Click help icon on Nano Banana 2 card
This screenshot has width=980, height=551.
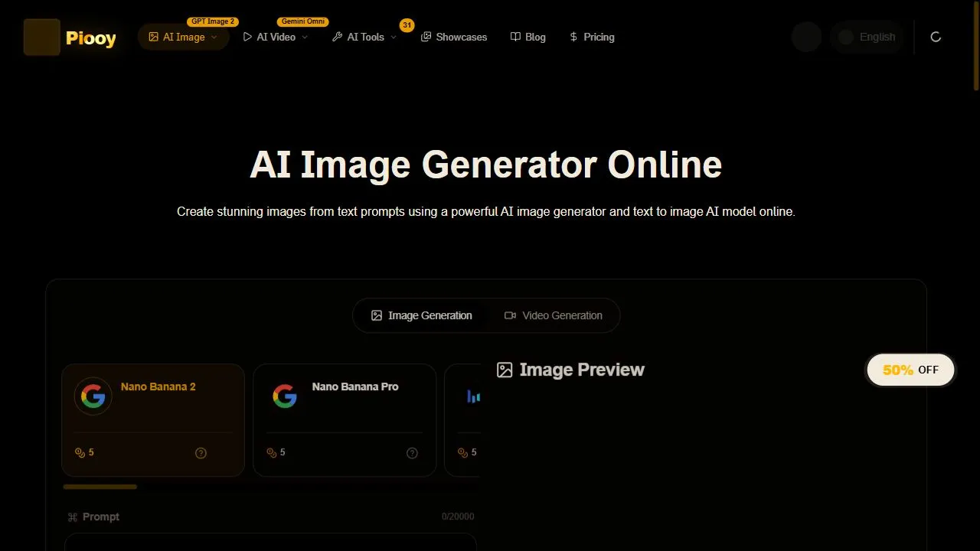pyautogui.click(x=201, y=453)
